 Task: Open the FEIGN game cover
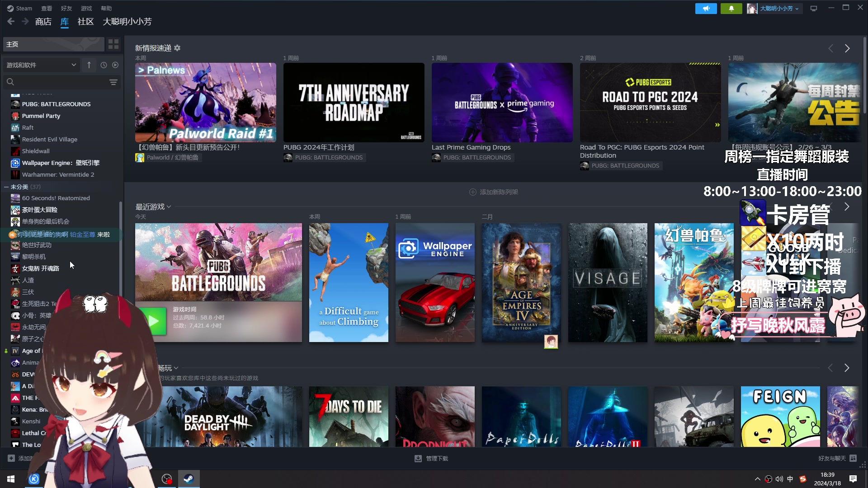[780, 417]
